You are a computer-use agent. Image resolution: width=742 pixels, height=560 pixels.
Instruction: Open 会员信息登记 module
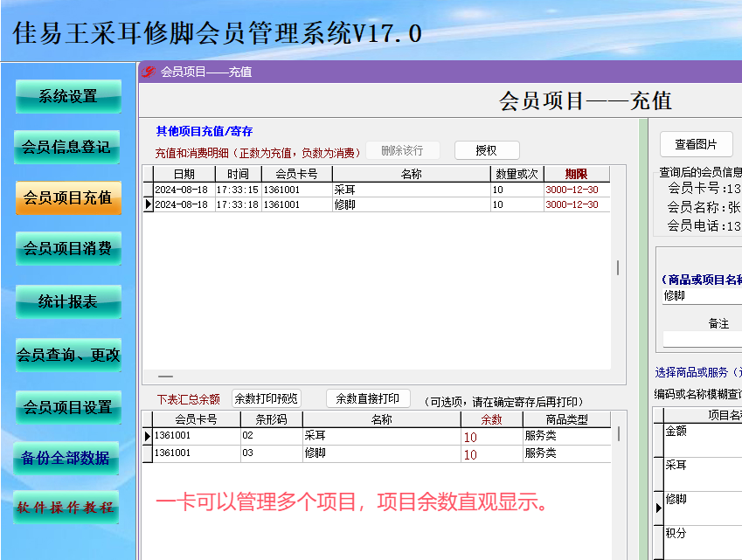66,147
